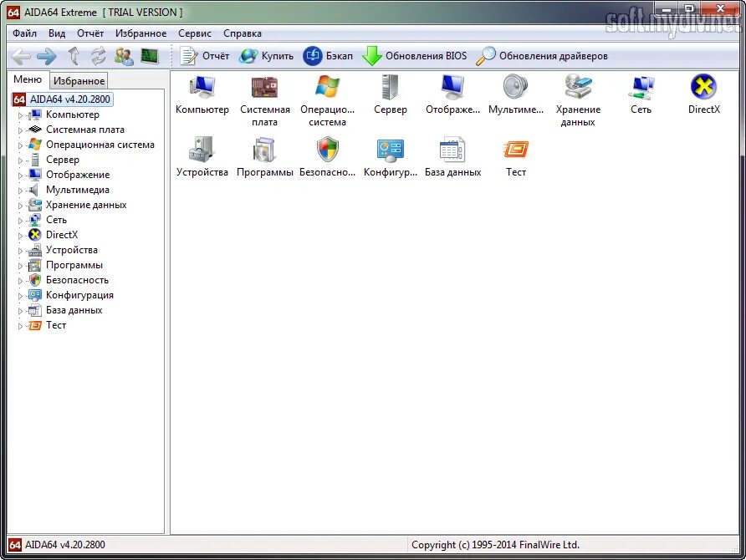746x560 pixels.
Task: Open the Вид menu
Action: click(57, 33)
